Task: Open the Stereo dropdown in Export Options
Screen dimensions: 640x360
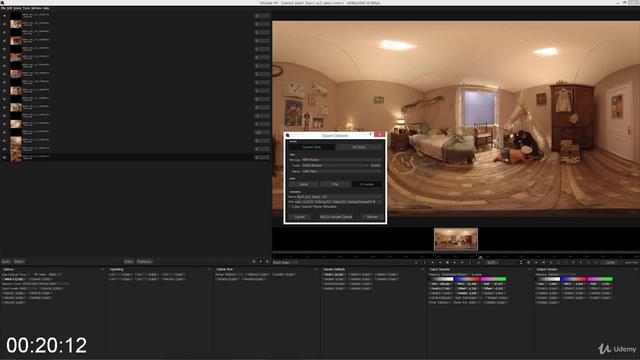Action: [x=341, y=171]
